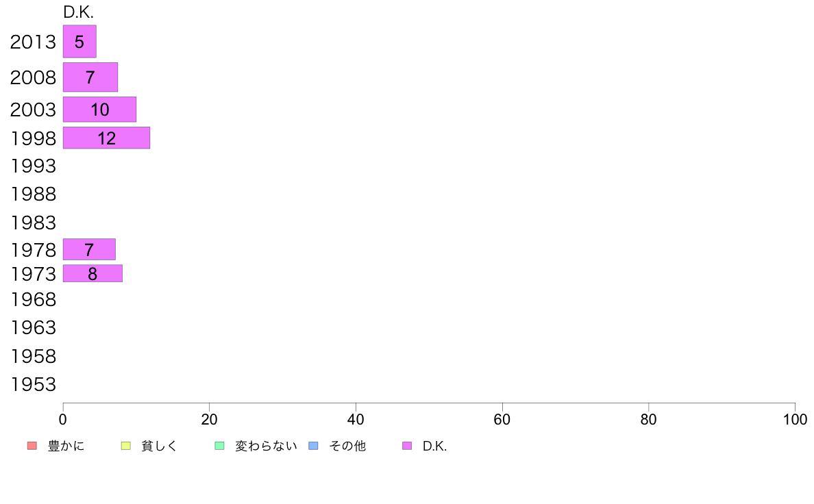Click the D.K. column header above bars
This screenshot has width=814, height=504.
[78, 12]
